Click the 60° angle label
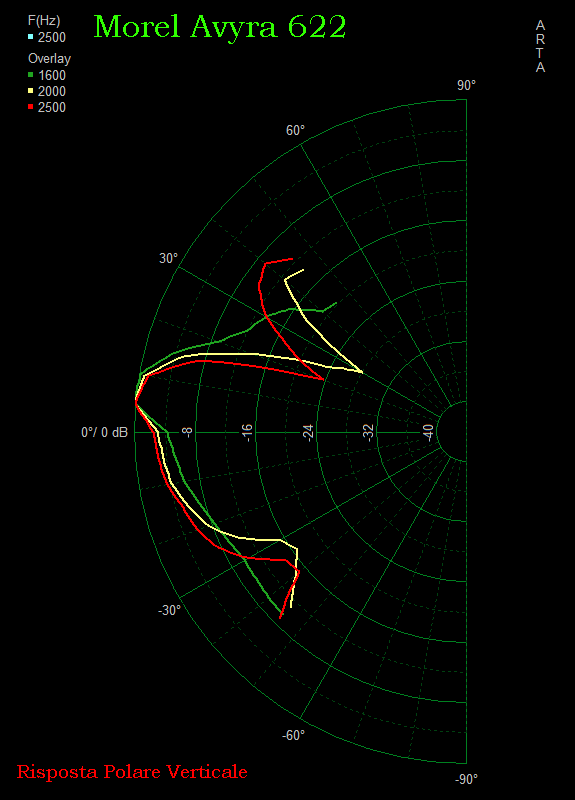The image size is (575, 800). pyautogui.click(x=295, y=130)
